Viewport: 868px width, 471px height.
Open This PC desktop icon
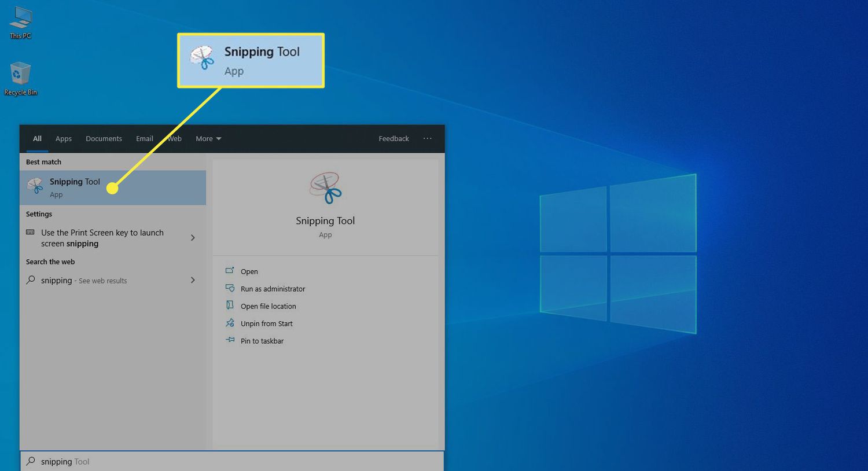[20, 22]
